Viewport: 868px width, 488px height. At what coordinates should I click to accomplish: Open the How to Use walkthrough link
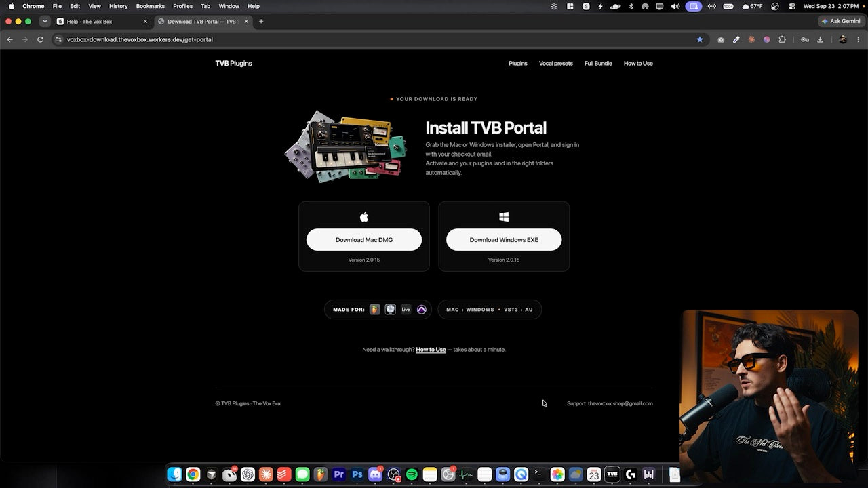point(431,350)
